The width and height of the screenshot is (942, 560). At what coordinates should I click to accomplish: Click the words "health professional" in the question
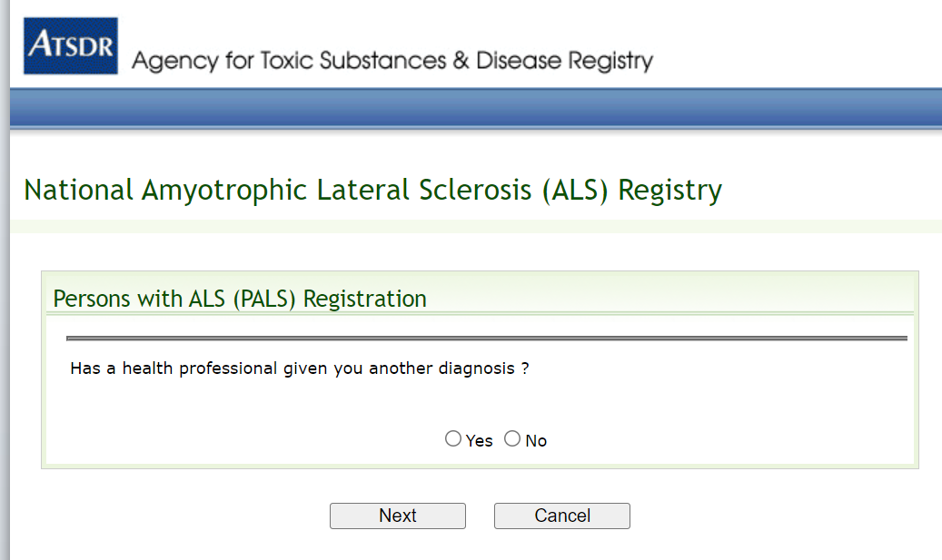(x=200, y=368)
